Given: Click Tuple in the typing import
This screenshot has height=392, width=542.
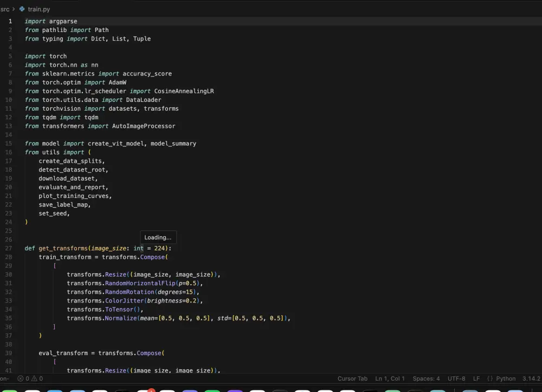Looking at the screenshot, I should point(142,38).
